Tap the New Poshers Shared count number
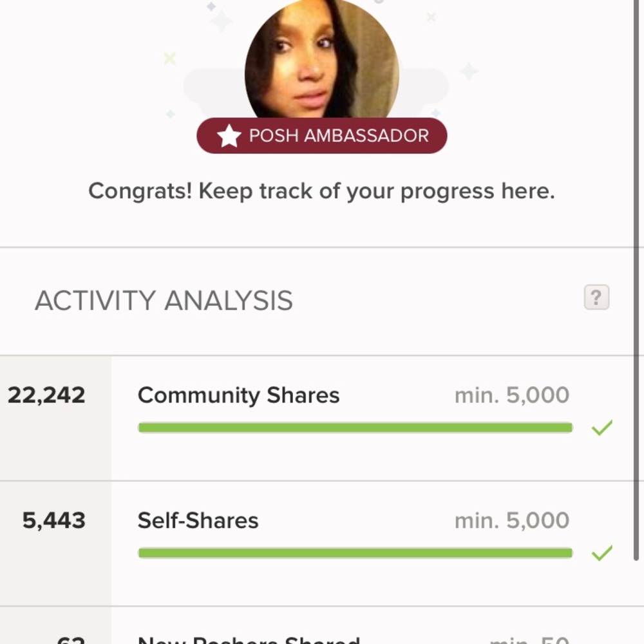This screenshot has width=644, height=644. tap(71, 640)
